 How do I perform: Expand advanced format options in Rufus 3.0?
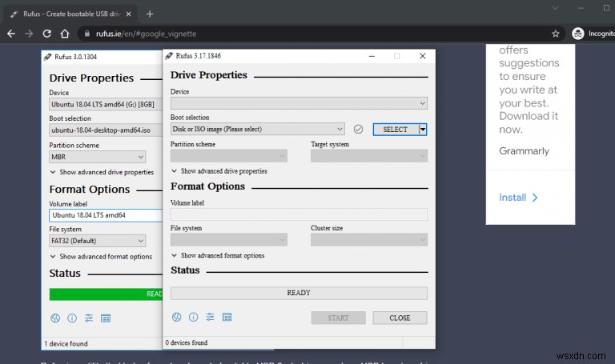[x=101, y=257]
